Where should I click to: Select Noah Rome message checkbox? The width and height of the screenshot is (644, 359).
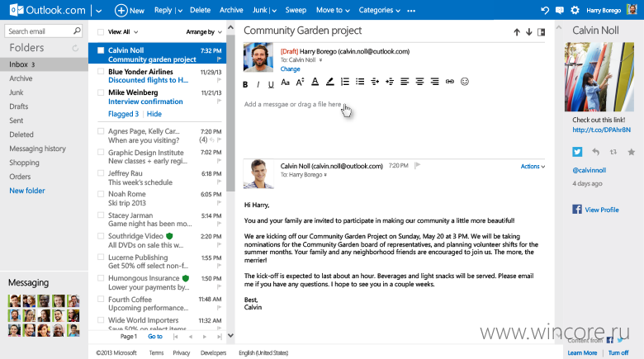(101, 194)
